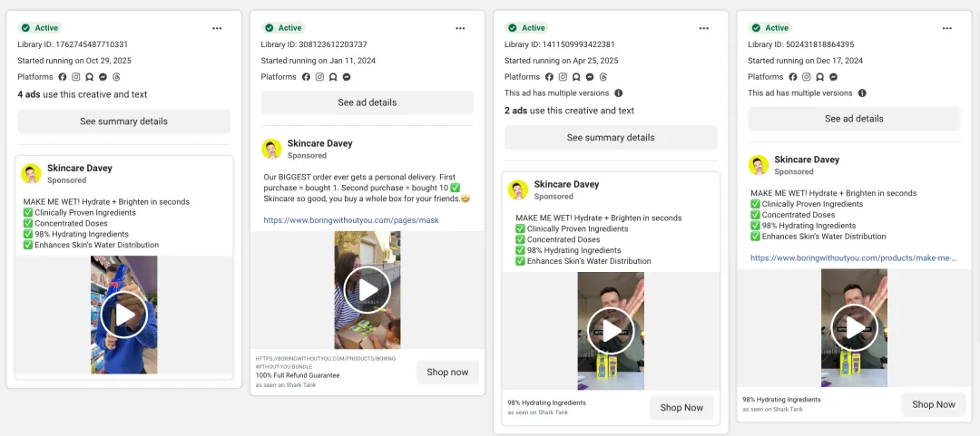Click Skincare Davey name on Oct 29, 2025 ad
This screenshot has width=980, height=436.
tap(80, 168)
